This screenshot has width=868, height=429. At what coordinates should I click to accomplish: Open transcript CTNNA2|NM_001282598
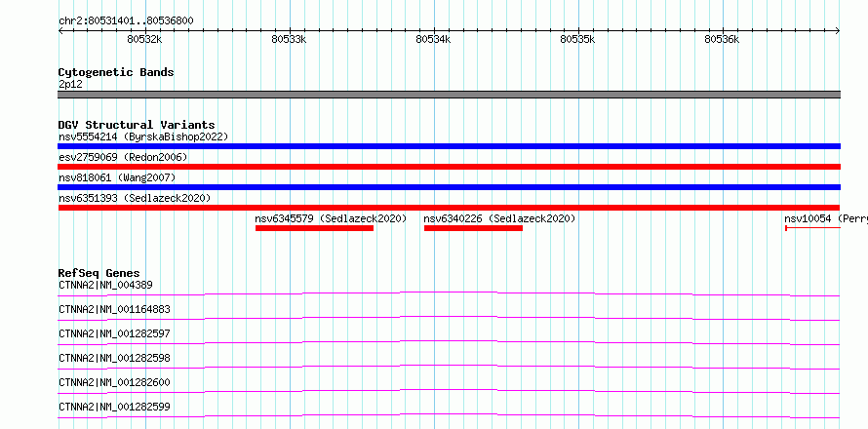114,358
